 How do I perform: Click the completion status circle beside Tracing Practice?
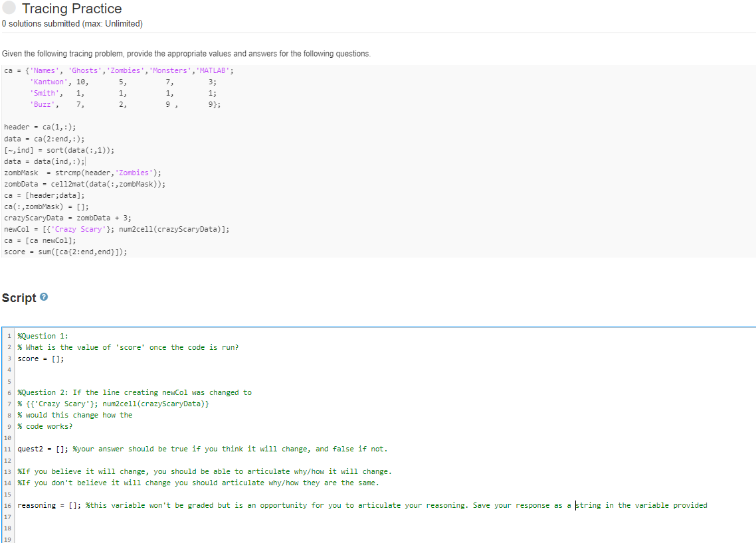(9, 8)
